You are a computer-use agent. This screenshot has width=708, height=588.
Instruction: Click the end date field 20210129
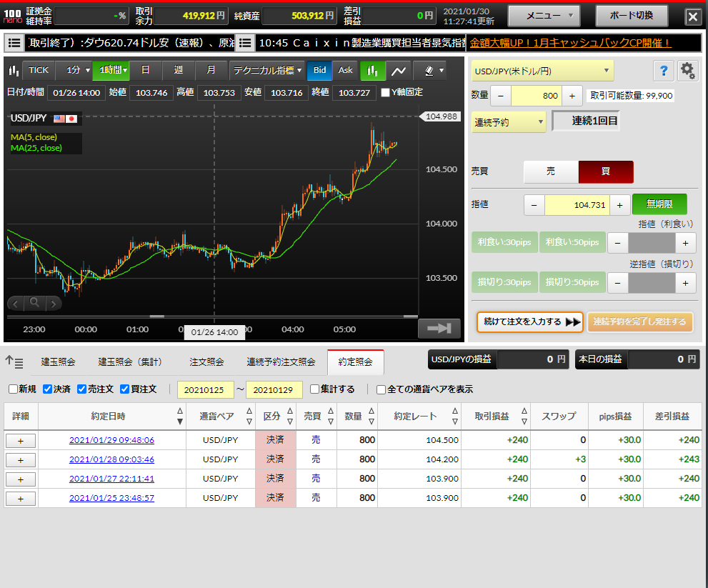(x=274, y=390)
